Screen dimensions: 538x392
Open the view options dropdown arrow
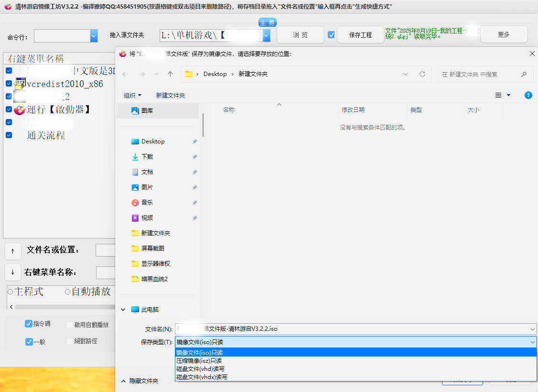coord(508,95)
